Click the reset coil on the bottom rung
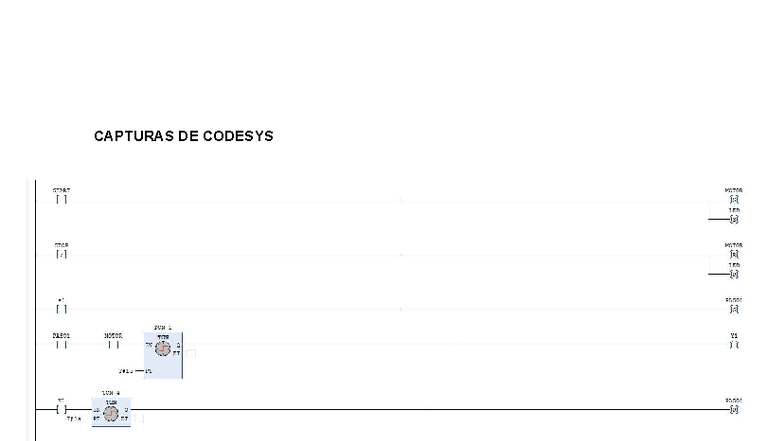The height and width of the screenshot is (441, 784). click(x=734, y=409)
